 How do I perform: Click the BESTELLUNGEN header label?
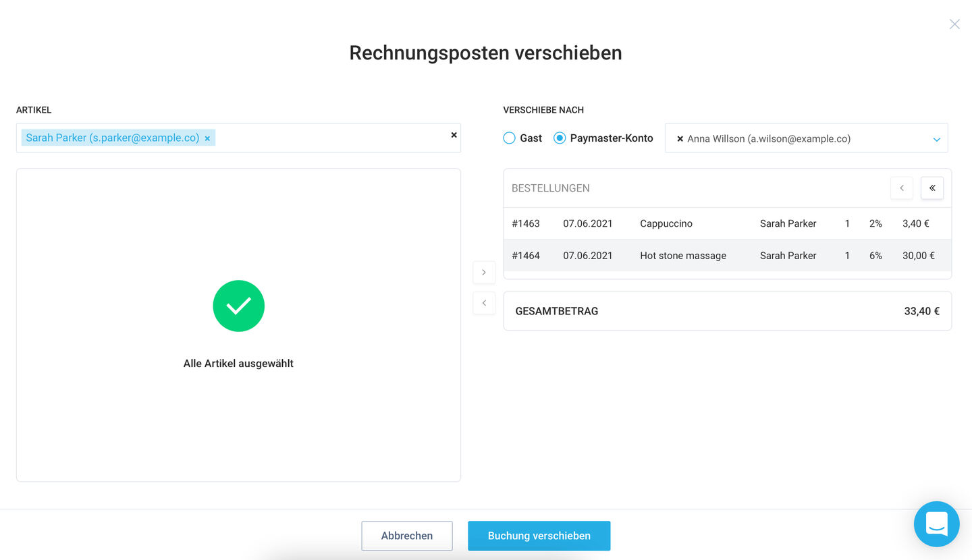[x=551, y=188]
